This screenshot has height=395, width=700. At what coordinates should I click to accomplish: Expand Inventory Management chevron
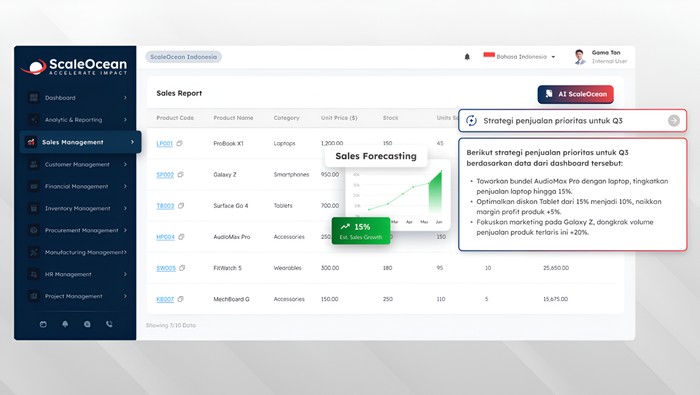[125, 208]
